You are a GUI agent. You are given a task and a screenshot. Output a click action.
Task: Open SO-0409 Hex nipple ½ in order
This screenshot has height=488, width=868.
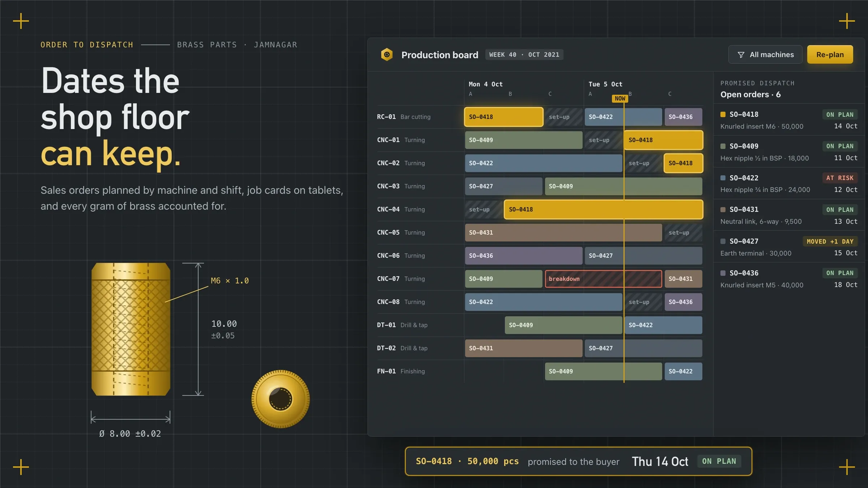(789, 151)
